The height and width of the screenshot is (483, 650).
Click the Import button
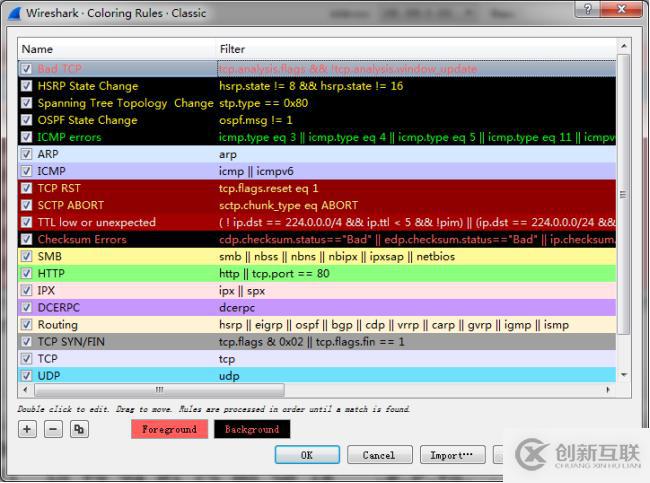(x=452, y=455)
